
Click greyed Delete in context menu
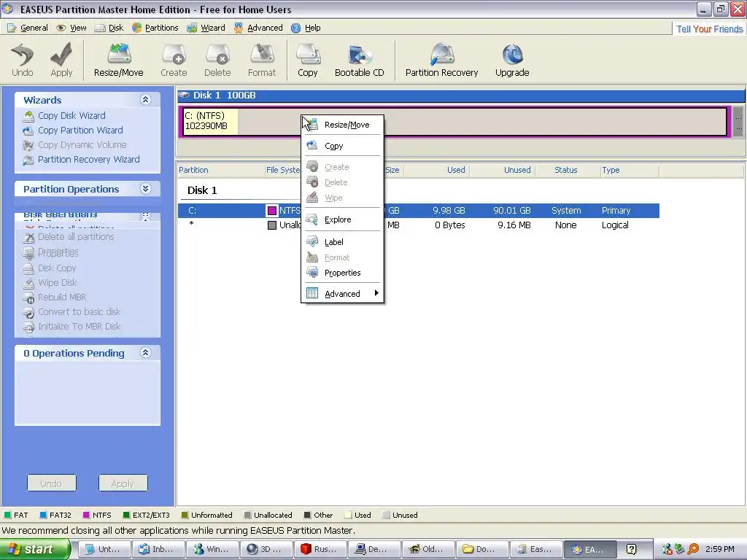coord(342,182)
